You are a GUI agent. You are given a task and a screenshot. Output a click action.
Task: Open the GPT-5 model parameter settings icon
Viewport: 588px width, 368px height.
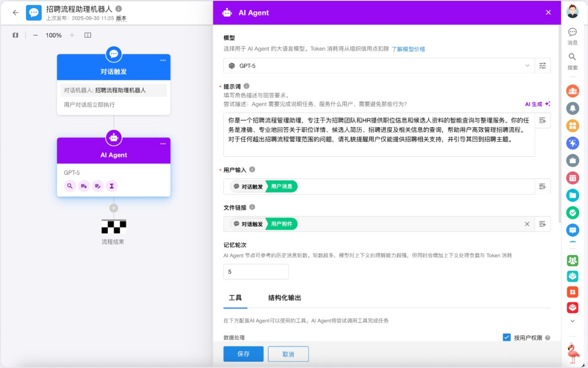click(542, 65)
